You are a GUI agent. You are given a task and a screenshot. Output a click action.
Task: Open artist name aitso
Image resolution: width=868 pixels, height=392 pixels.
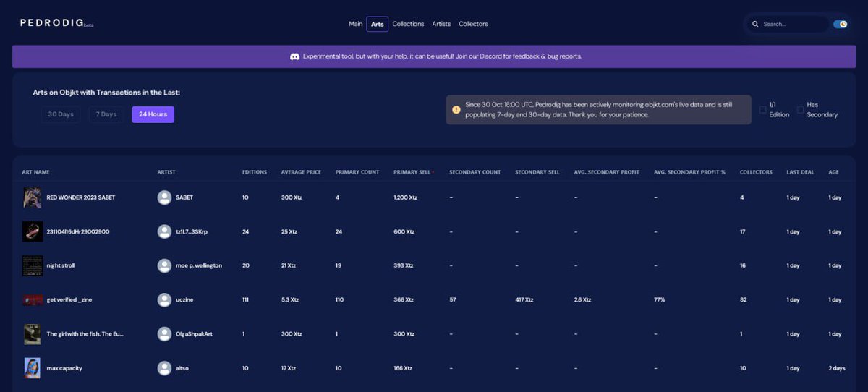pos(183,368)
